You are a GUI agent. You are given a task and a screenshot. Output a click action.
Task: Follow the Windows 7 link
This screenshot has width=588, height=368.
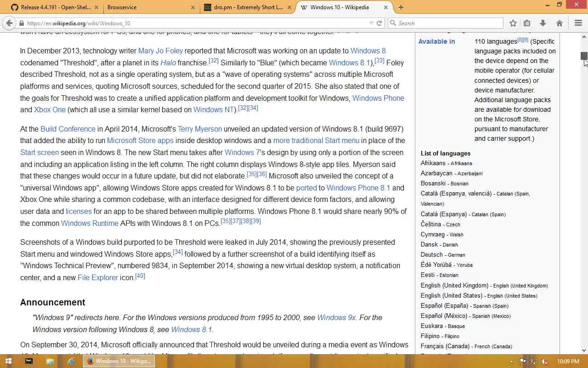pos(242,152)
